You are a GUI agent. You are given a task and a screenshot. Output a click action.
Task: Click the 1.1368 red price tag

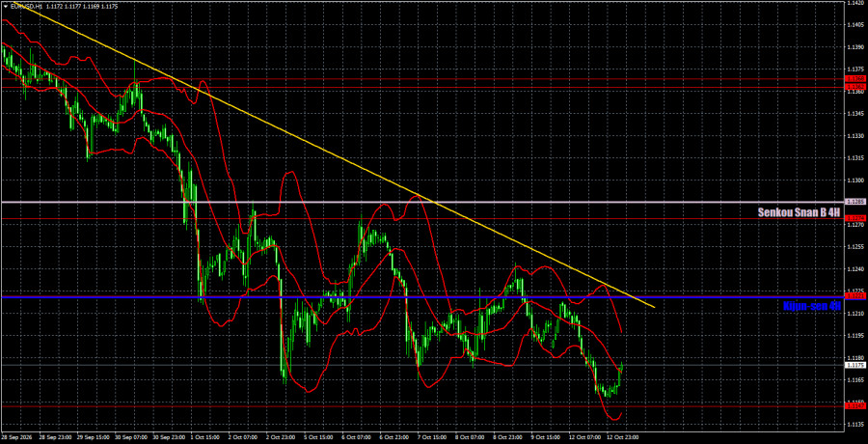[855, 79]
